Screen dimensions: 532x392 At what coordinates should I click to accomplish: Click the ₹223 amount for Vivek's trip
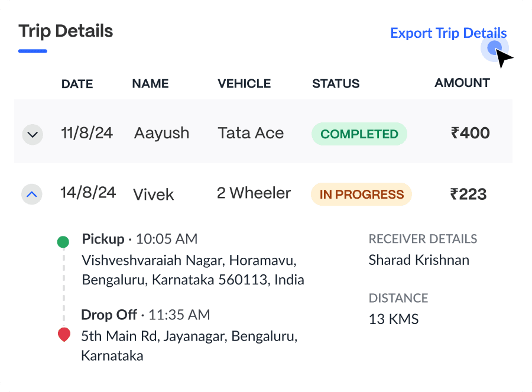pos(469,194)
